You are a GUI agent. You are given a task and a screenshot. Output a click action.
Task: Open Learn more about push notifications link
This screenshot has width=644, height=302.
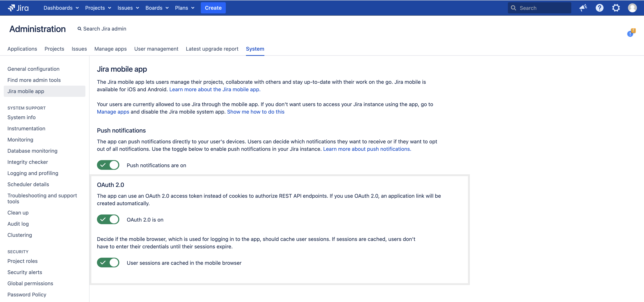(x=367, y=149)
